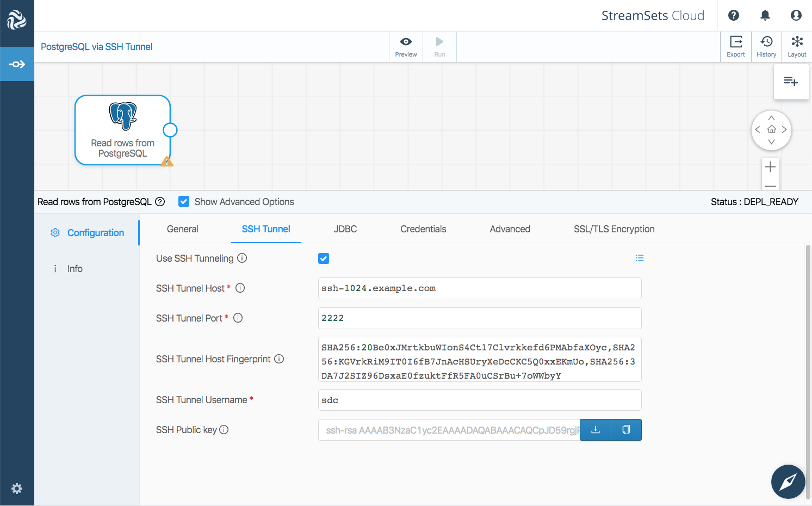812x506 pixels.
Task: Click info icon beside Use SSH Tunneling
Action: point(242,258)
